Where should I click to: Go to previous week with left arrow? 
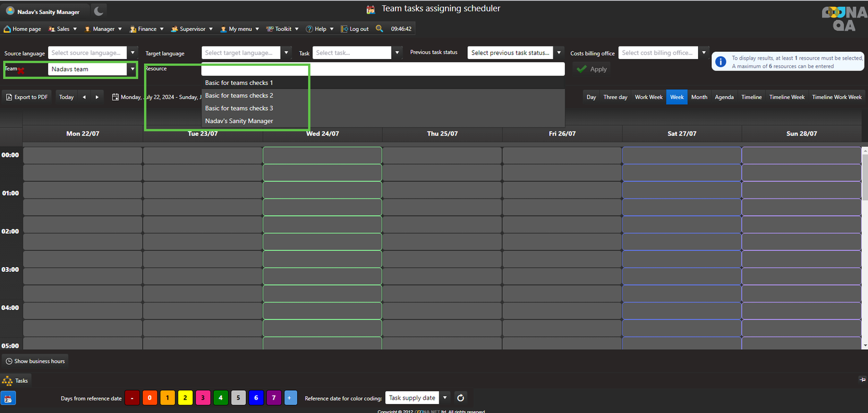84,97
